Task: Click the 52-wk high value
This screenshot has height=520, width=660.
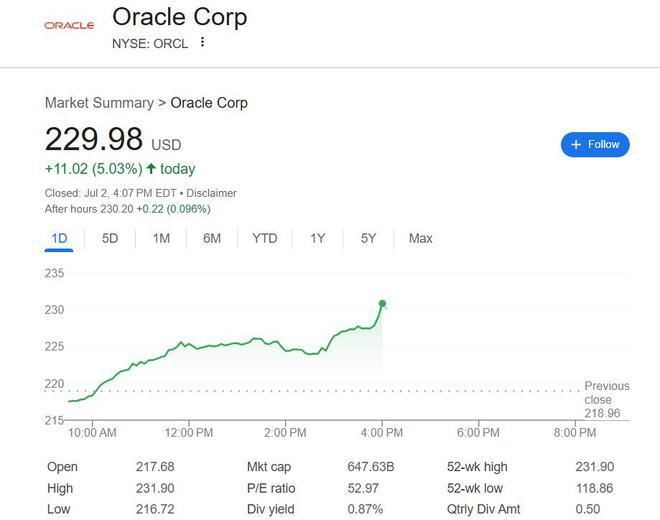Action: tap(594, 467)
